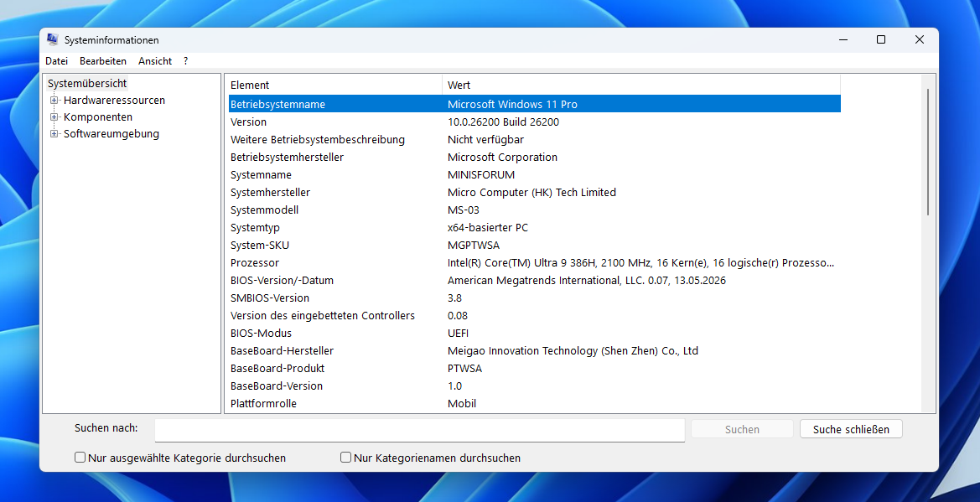The height and width of the screenshot is (502, 980).
Task: Select the BIOS-Modus row
Action: [534, 334]
